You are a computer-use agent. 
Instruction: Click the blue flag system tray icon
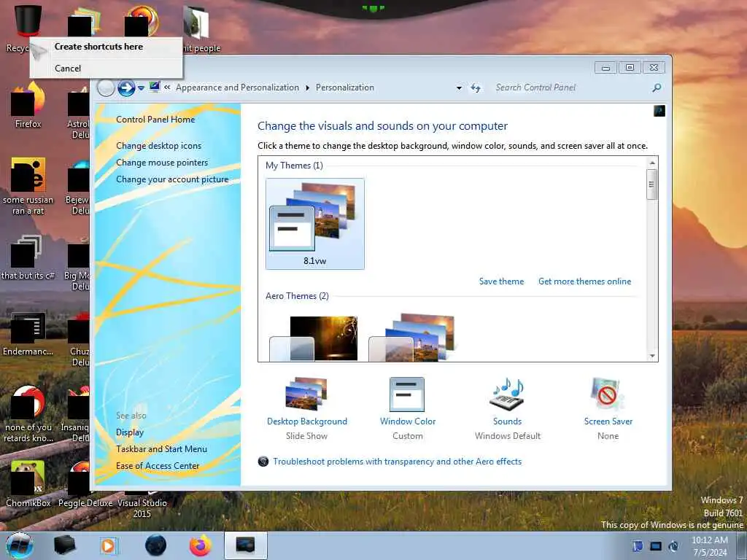(x=637, y=546)
